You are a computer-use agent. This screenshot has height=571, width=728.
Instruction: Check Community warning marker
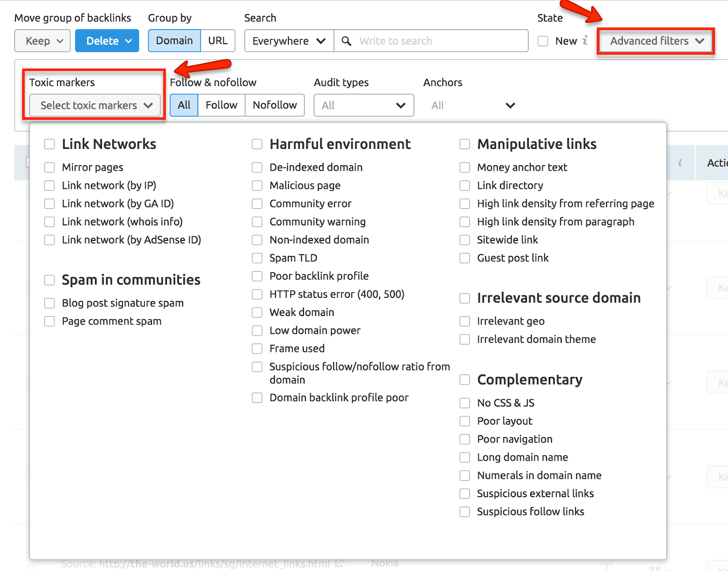coord(257,222)
